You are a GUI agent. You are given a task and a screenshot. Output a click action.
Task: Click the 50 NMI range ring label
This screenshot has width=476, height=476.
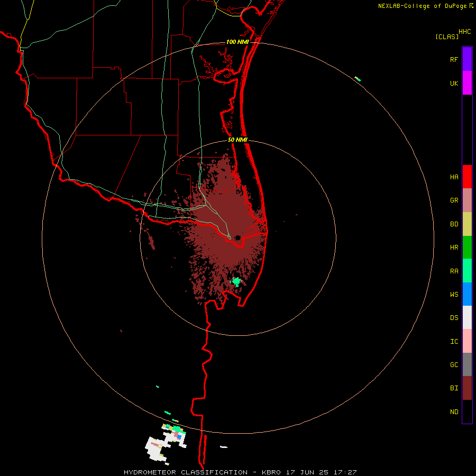[x=237, y=140]
